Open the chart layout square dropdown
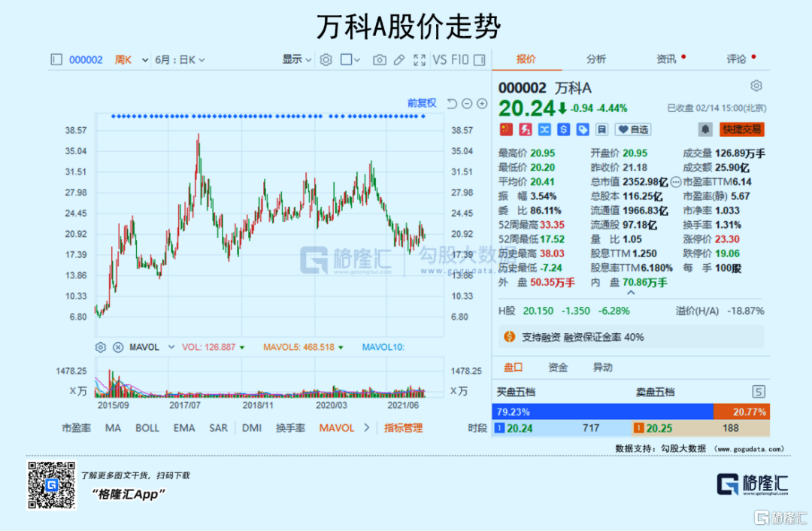 (350, 60)
